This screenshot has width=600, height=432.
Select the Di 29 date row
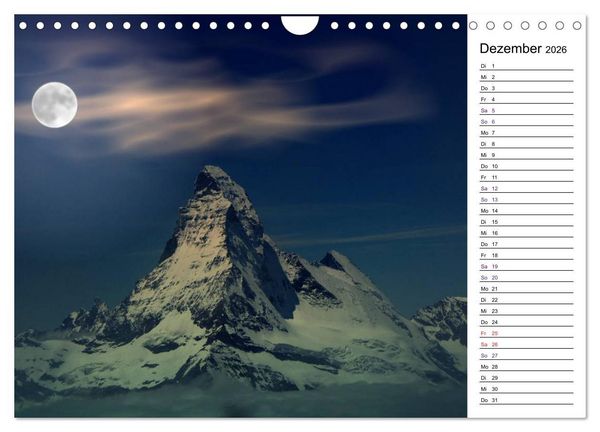tap(527, 377)
